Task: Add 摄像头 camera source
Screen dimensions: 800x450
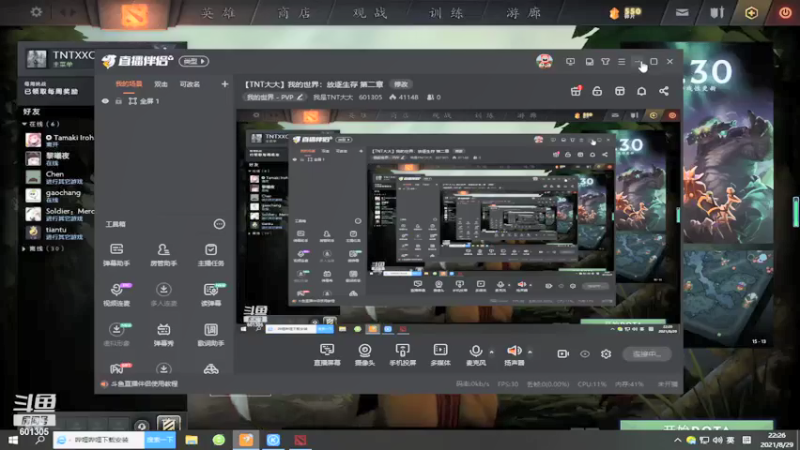Action: point(364,355)
